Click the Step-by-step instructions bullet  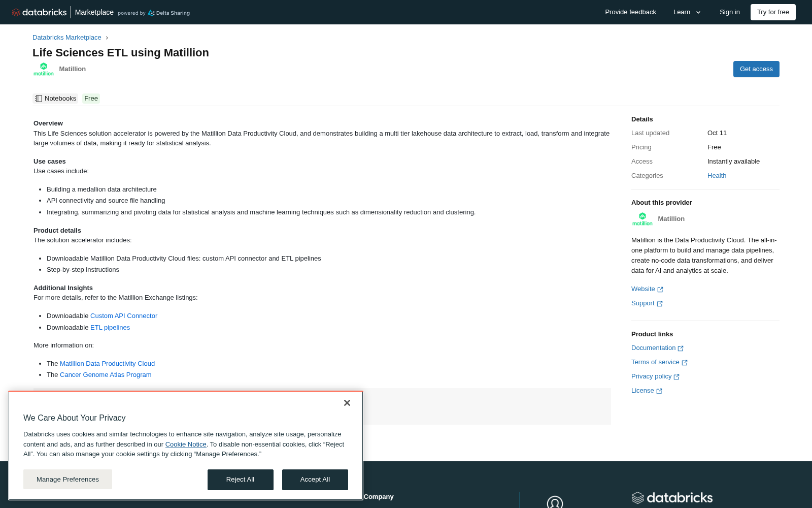coord(83,270)
